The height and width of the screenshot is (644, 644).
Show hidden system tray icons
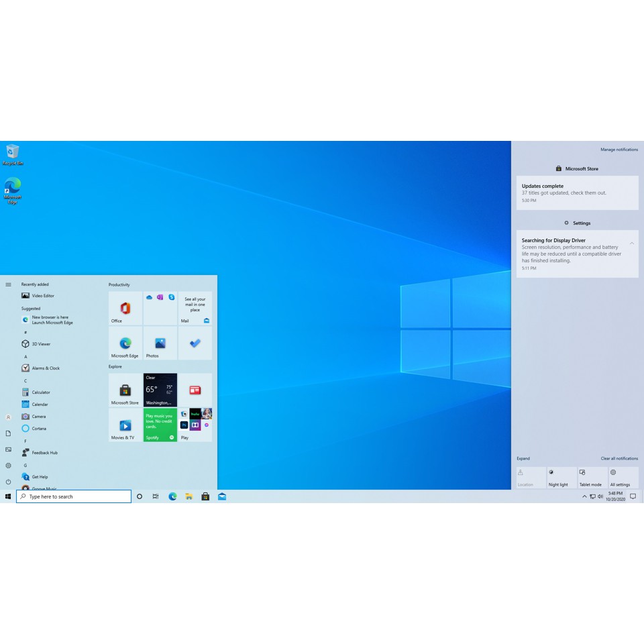coord(584,496)
